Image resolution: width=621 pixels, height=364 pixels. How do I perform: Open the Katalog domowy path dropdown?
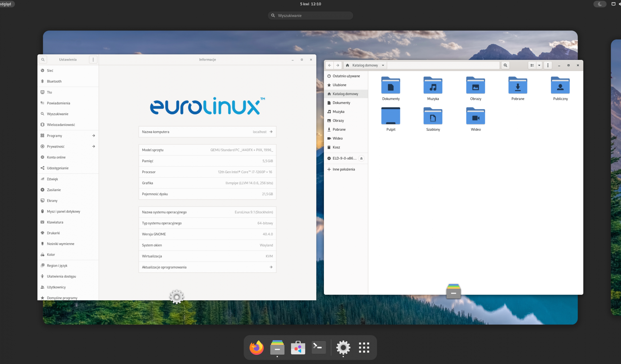[x=383, y=65]
